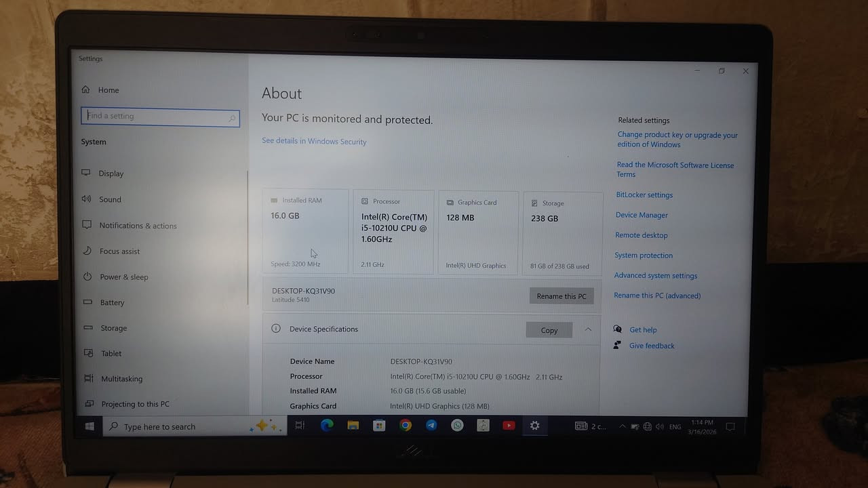Open Google Chrome from the taskbar
The width and height of the screenshot is (868, 488).
[406, 426]
